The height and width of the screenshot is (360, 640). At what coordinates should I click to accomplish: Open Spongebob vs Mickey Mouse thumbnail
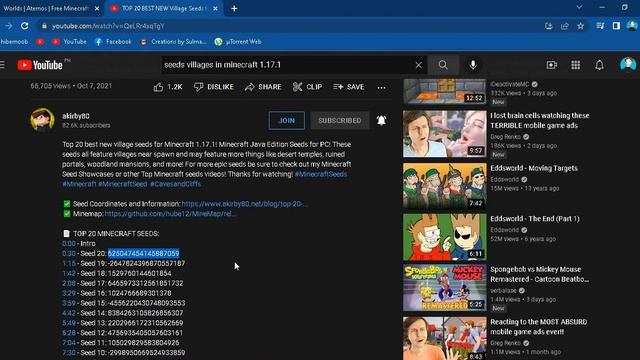coord(445,287)
